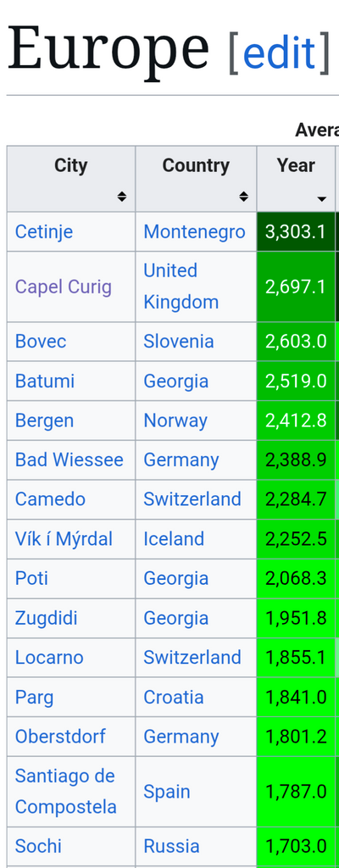Open the Bad Wiessee link
339x868 pixels.
pyautogui.click(x=69, y=460)
